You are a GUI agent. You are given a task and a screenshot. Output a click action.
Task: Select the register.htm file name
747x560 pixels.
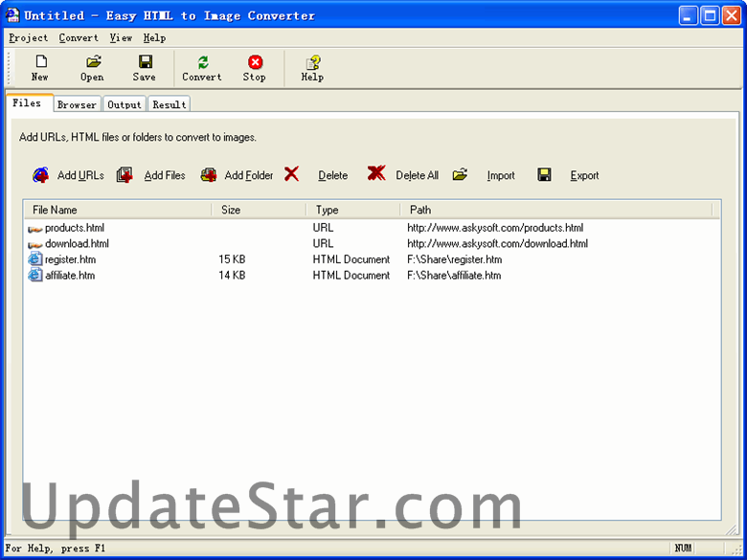click(x=71, y=259)
